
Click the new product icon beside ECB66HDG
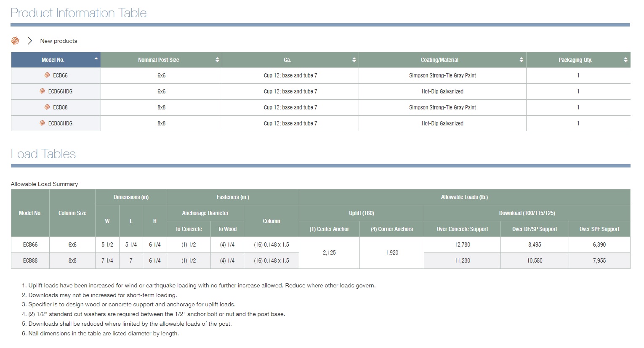43,91
